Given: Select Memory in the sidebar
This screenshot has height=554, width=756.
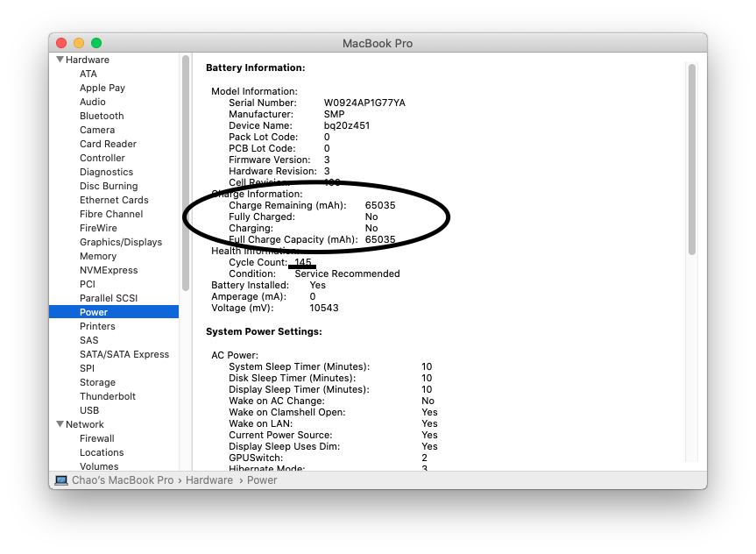Looking at the screenshot, I should pos(98,256).
